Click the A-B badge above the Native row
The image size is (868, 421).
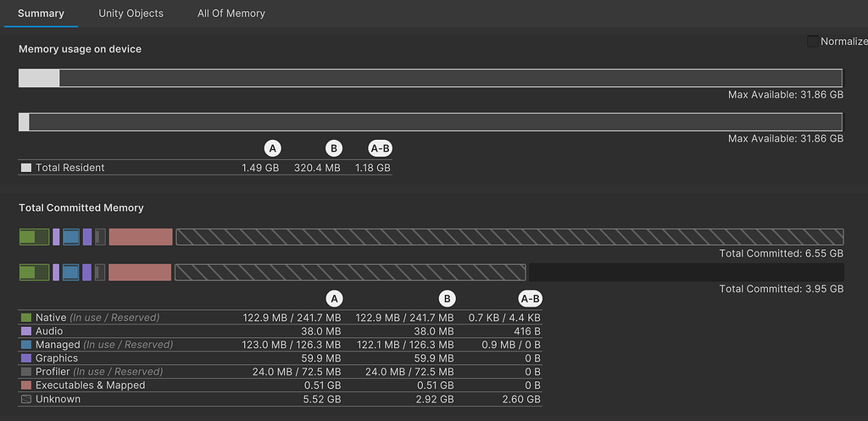[x=530, y=298]
